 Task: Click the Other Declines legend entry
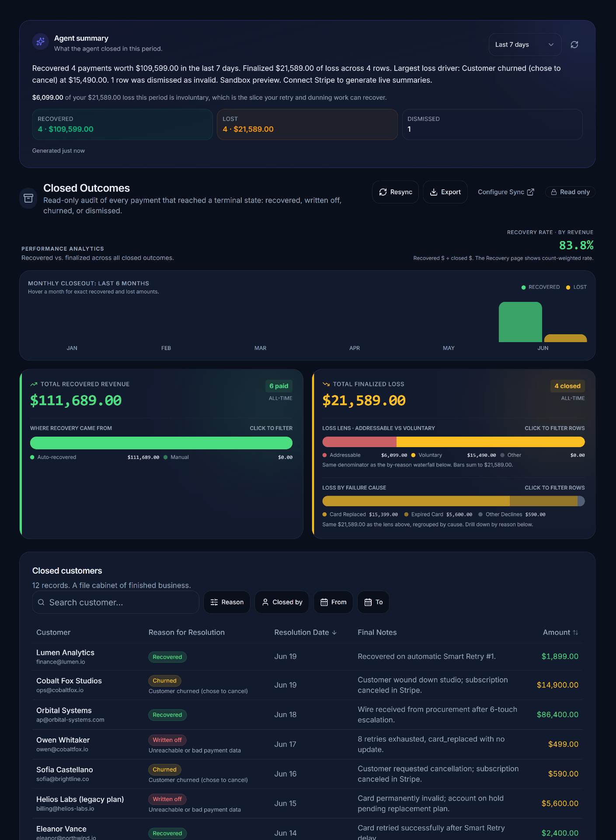(x=512, y=514)
